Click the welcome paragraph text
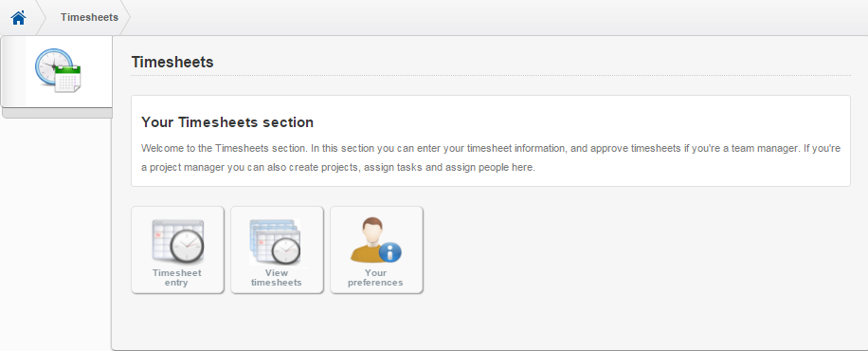 pyautogui.click(x=491, y=157)
